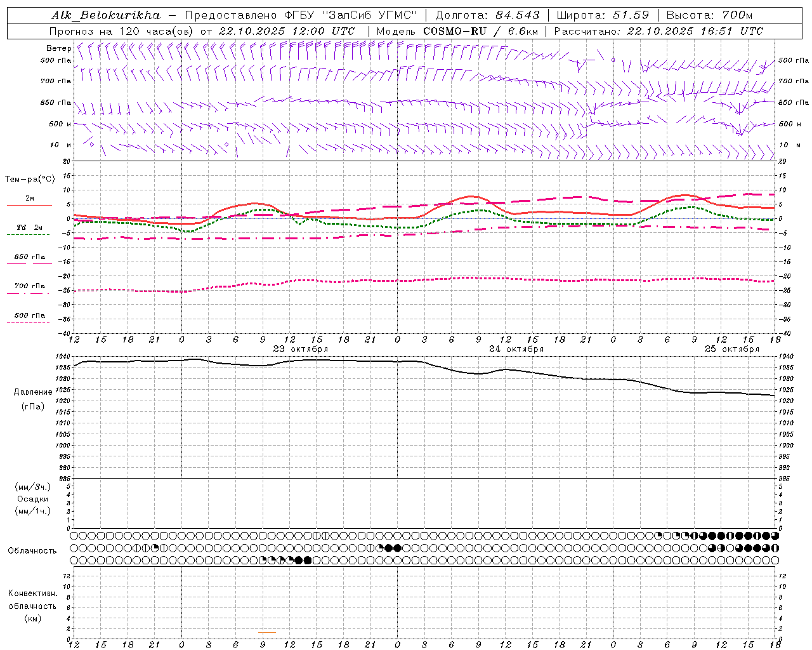Click the dashed pink line sample under 500 гПа legend

28,322
